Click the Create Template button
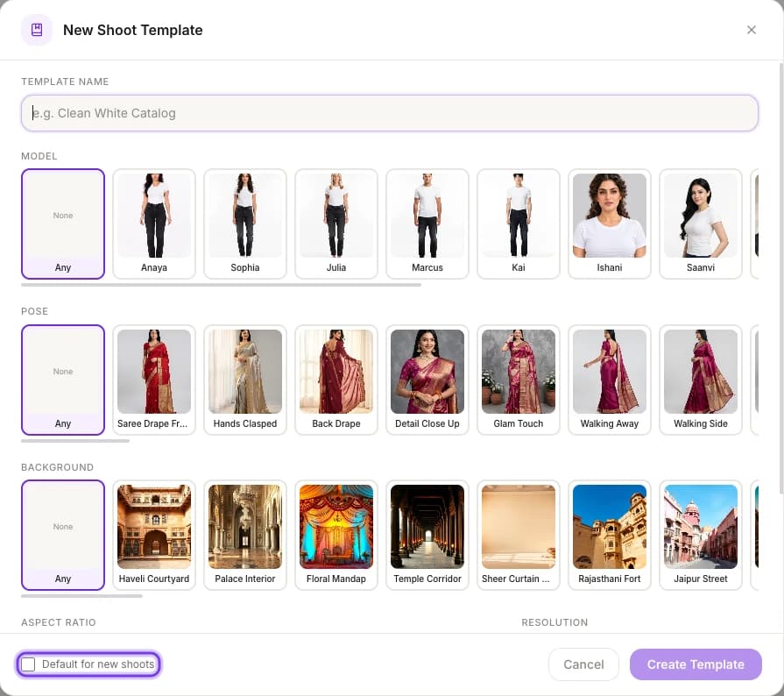The image size is (784, 696). tap(696, 664)
